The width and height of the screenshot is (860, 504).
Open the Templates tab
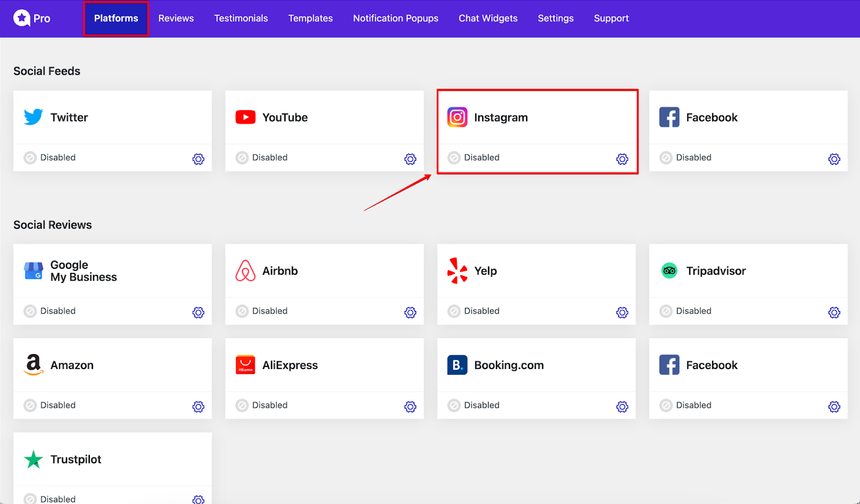point(310,18)
